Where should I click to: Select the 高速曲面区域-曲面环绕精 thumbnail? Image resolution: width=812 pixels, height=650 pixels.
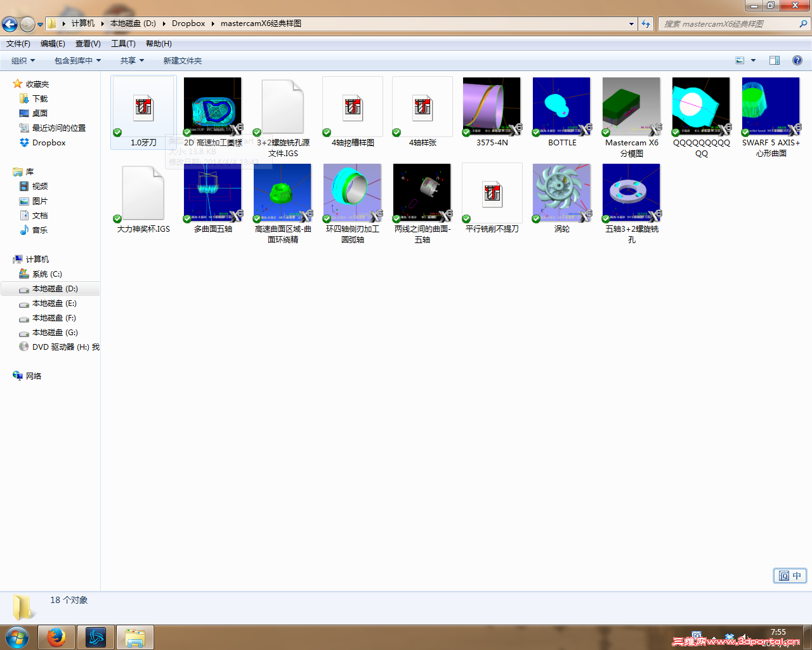tap(283, 193)
